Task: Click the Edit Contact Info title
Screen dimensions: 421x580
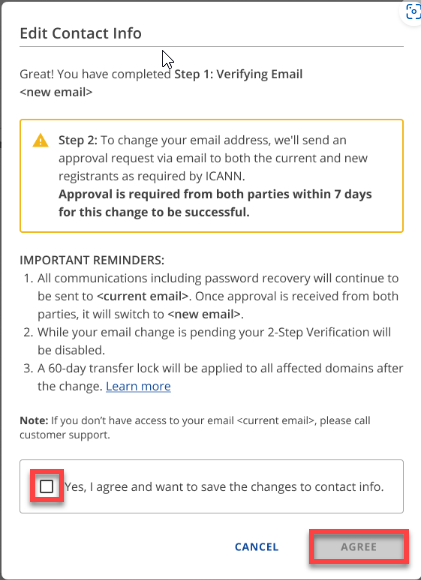Action: click(x=80, y=33)
